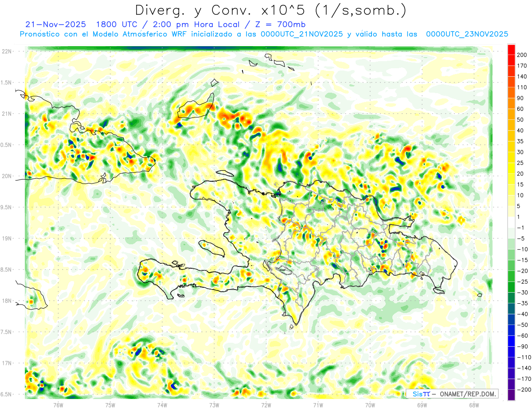Pick the dark purple swatch below -200
Image resolution: width=532 pixels, height=411 pixels.
point(511,395)
